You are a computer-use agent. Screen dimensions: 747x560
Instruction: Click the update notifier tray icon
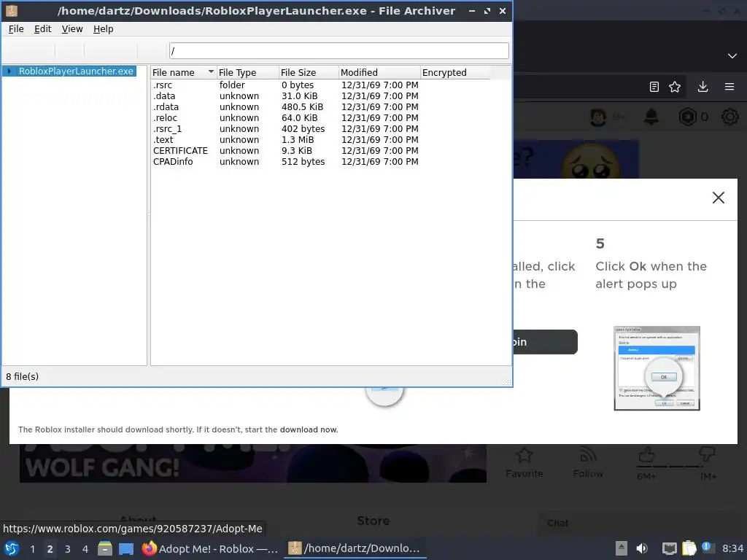pyautogui.click(x=707, y=548)
